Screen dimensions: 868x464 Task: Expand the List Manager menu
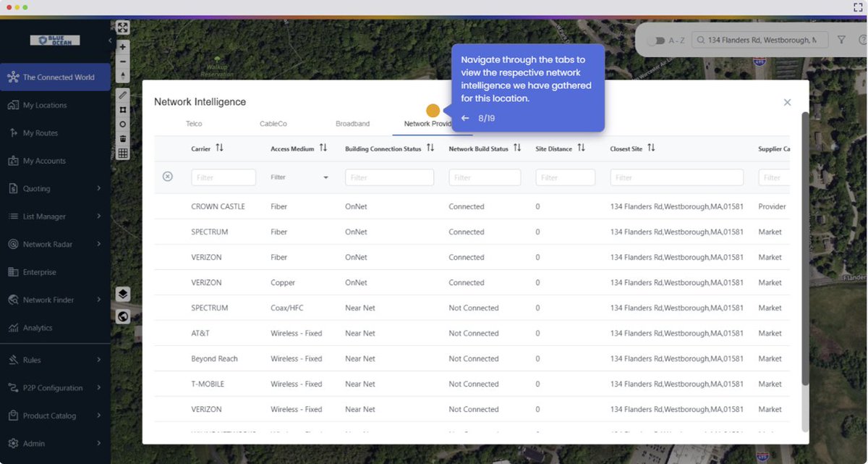tap(98, 216)
